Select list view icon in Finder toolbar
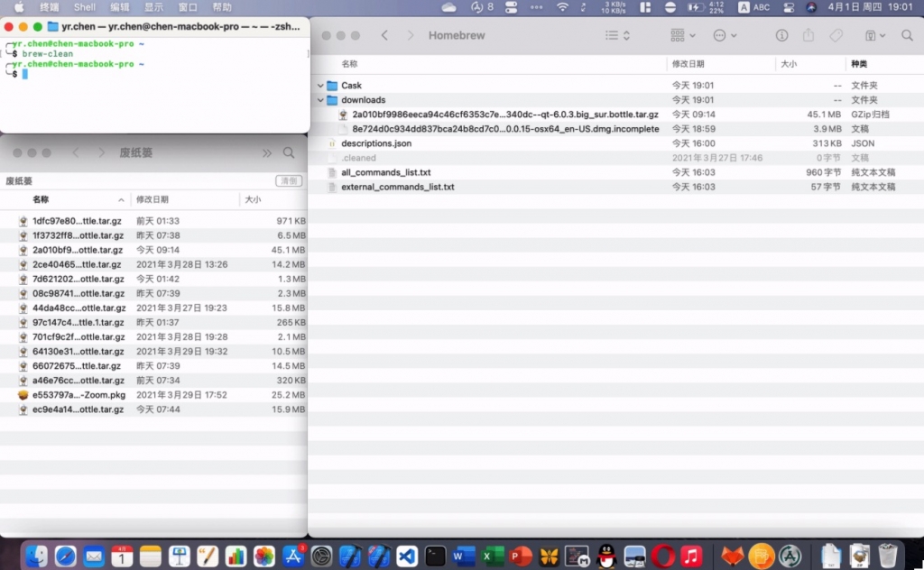 click(610, 35)
